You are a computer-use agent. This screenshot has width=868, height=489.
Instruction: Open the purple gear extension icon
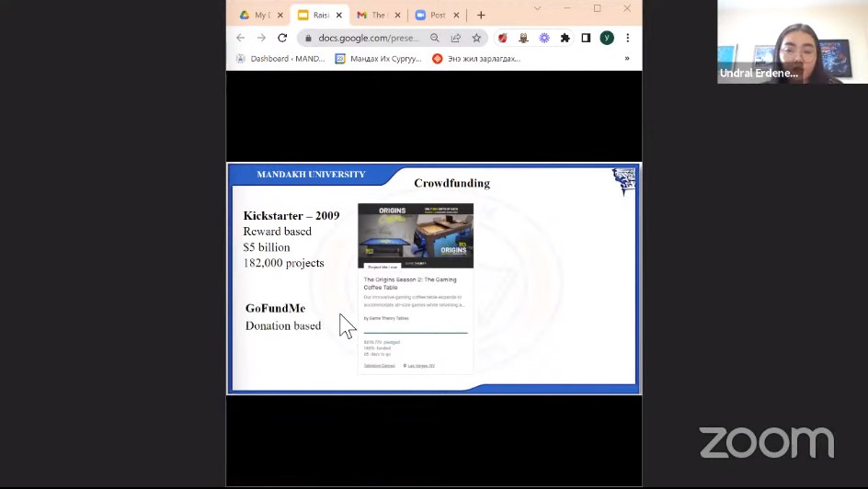coord(544,38)
